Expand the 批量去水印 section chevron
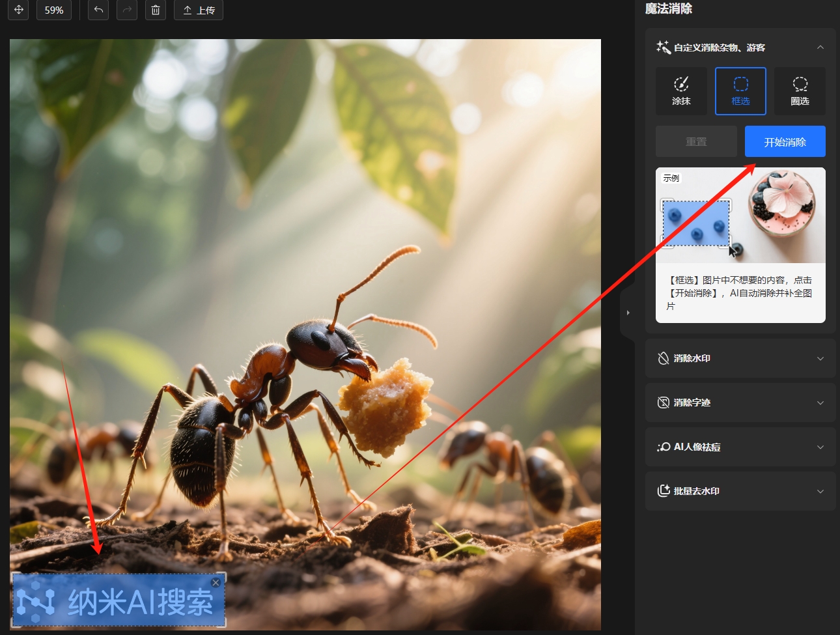Viewport: 840px width, 635px height. click(x=820, y=491)
